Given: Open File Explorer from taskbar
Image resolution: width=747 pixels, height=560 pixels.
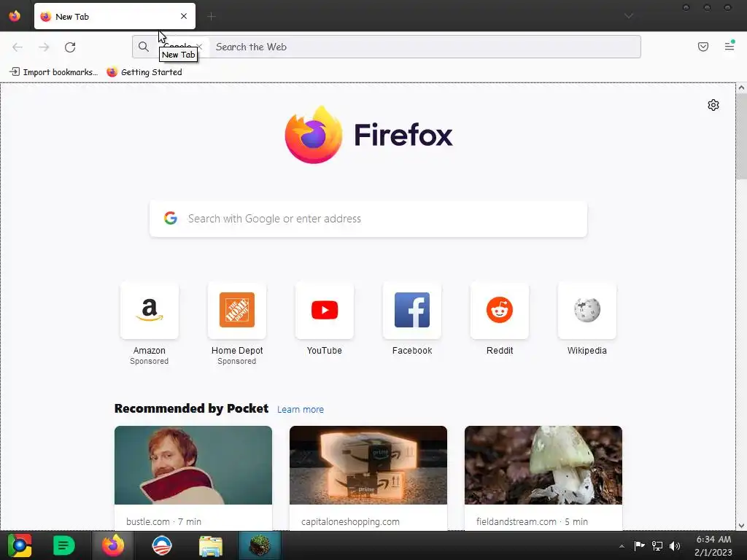Looking at the screenshot, I should 211,545.
